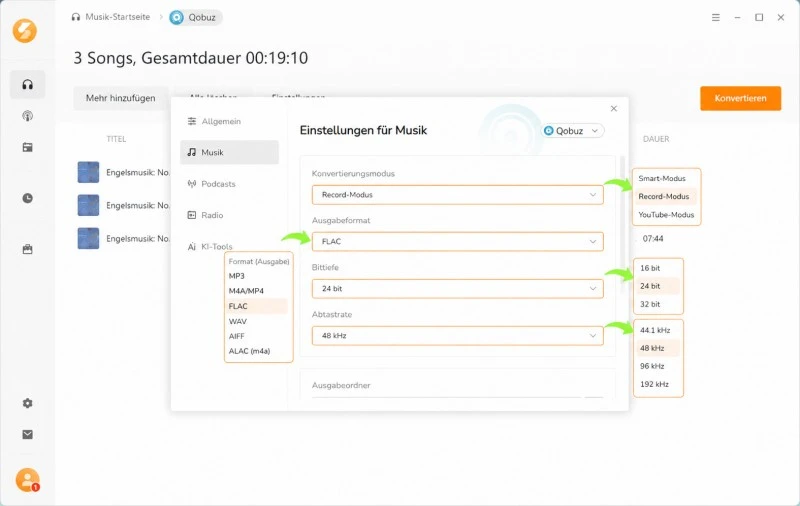Click first Engelsmusik song thumbnail
This screenshot has width=800, height=506.
88,172
